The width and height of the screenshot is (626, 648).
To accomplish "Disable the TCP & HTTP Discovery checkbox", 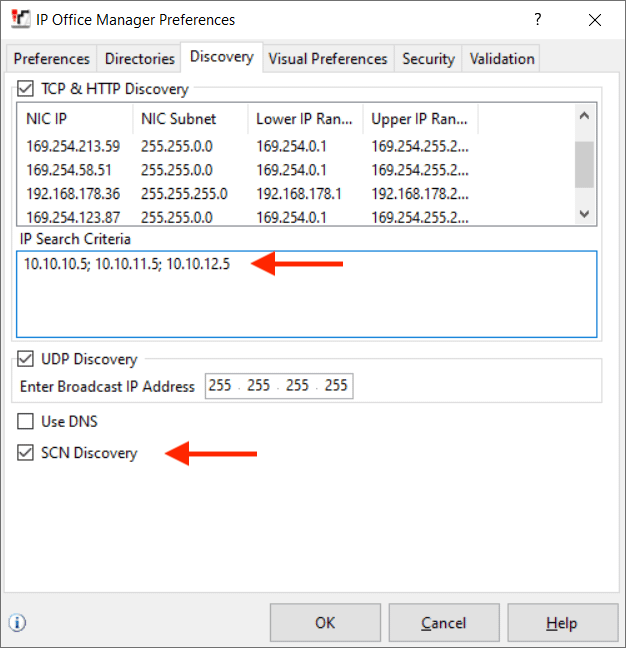I will 26,89.
